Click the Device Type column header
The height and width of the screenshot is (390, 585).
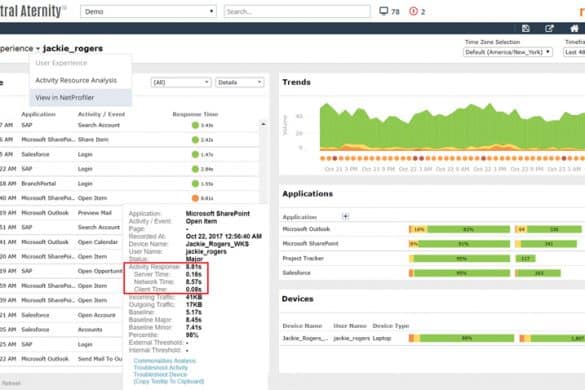pyautogui.click(x=391, y=326)
